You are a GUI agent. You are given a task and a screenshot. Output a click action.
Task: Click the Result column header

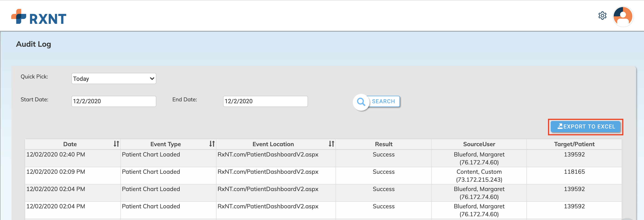(384, 144)
